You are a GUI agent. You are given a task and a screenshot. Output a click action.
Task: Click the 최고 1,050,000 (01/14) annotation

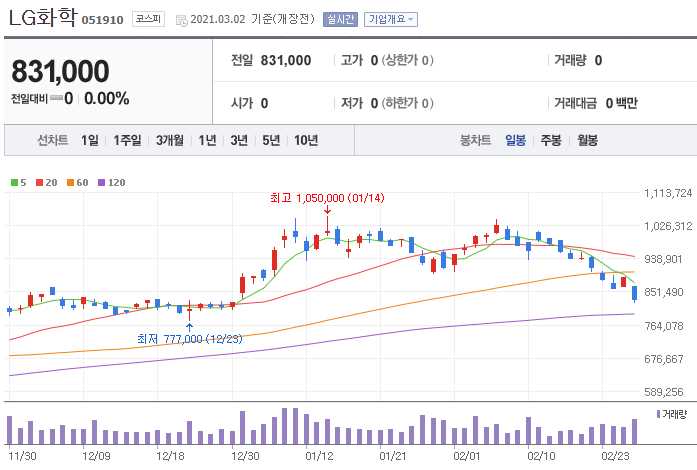(327, 198)
